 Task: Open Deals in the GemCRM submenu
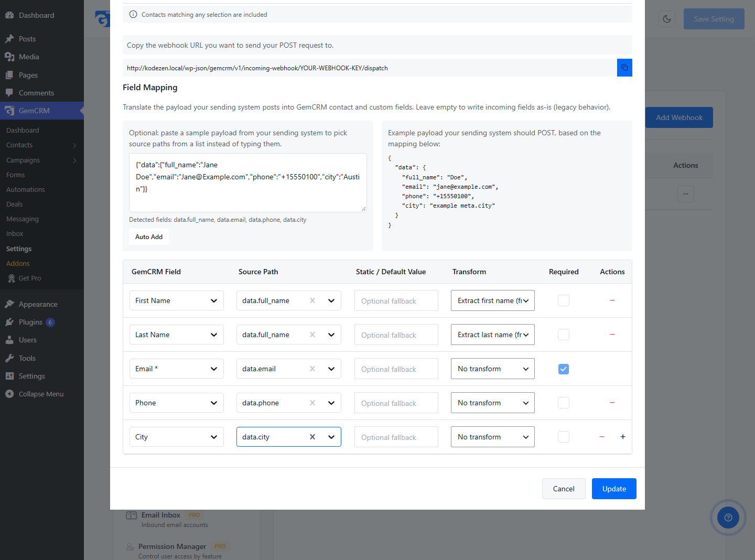click(x=15, y=204)
